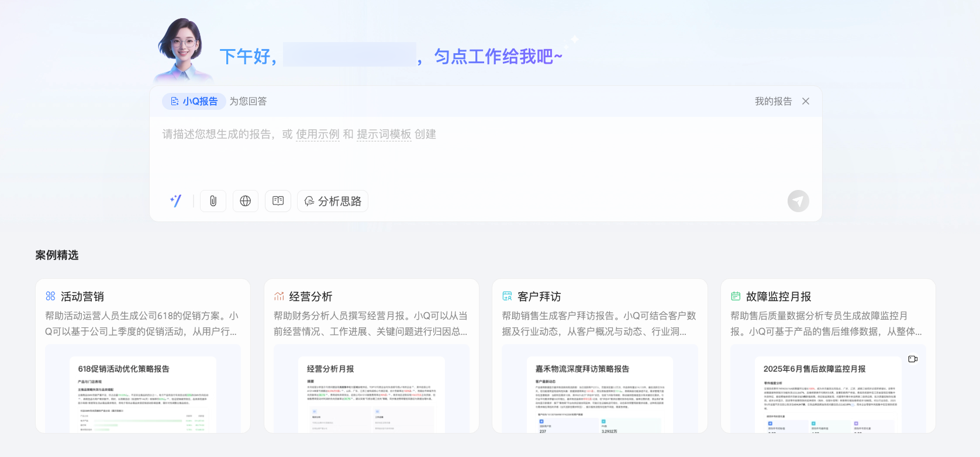Screen dimensions: 980x457
Task: Open the 经营分析月报 thumbnail
Action: coord(371,389)
